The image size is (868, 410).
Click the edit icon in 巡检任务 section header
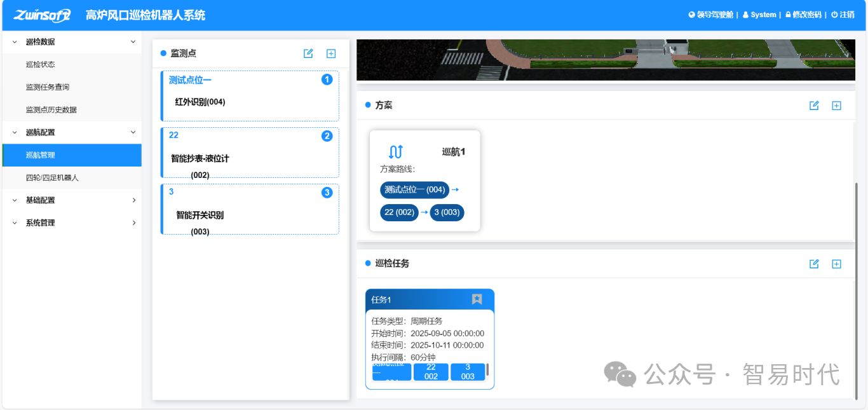pyautogui.click(x=814, y=264)
